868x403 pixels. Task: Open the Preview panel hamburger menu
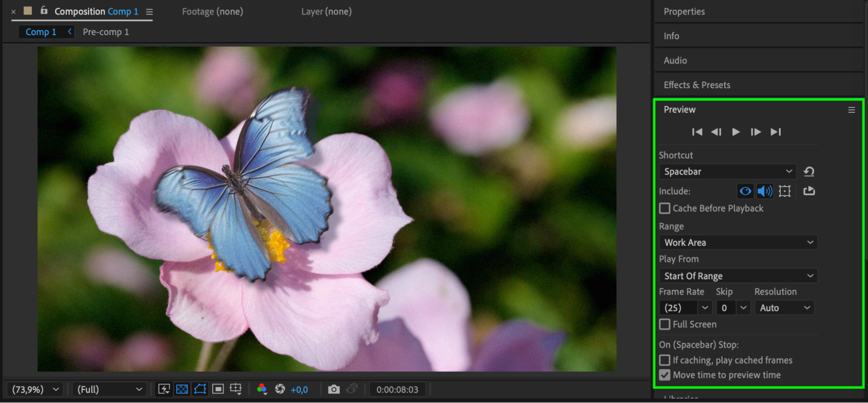[x=851, y=110]
